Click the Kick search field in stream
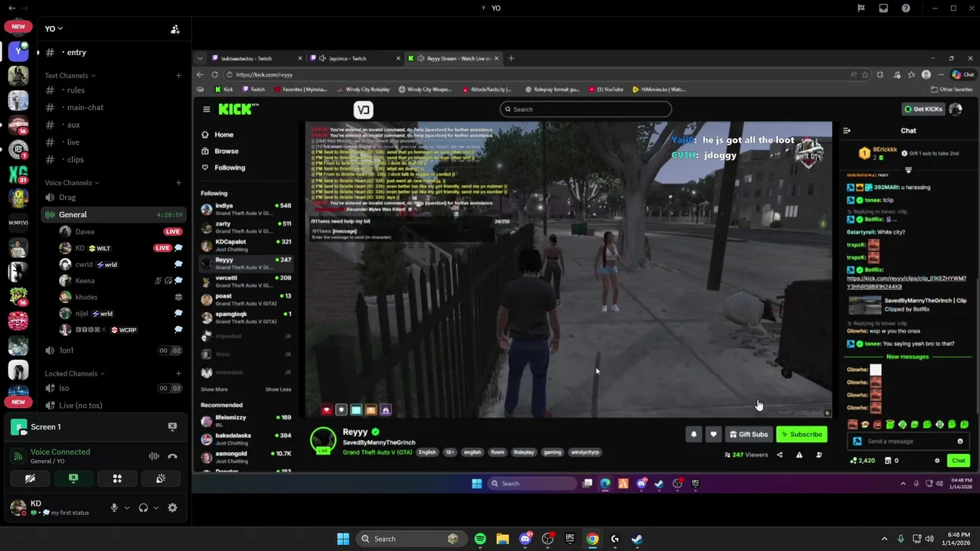 586,109
